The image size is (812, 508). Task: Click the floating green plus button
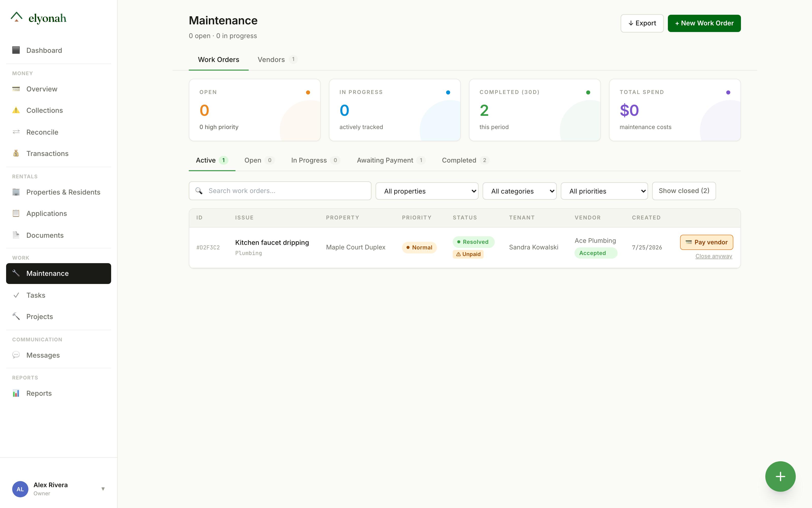[x=780, y=477]
